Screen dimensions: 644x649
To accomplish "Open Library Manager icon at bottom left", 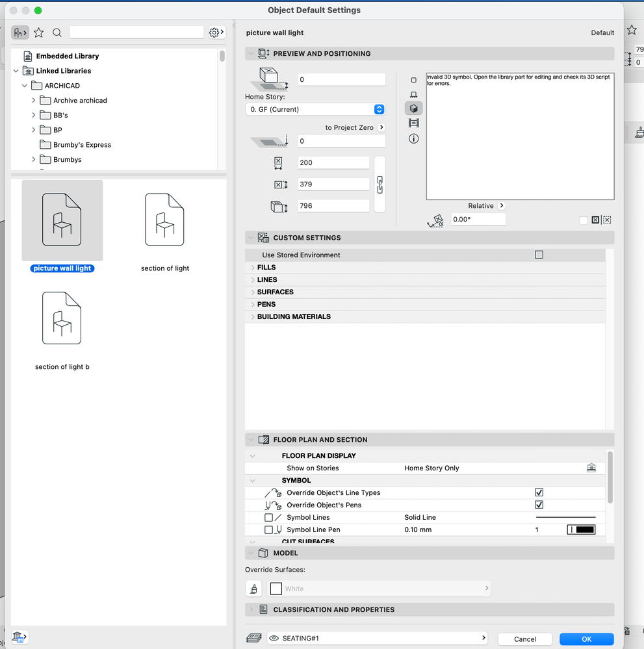I will point(19,637).
